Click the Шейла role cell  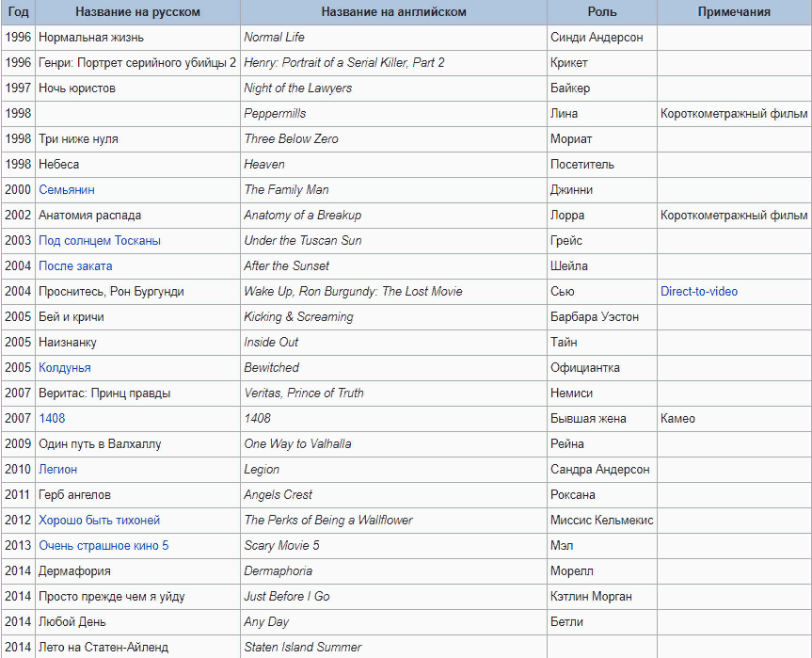point(602,265)
